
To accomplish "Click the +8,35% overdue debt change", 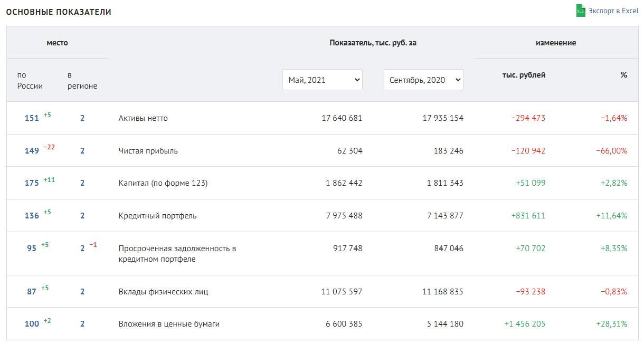I will [x=614, y=249].
